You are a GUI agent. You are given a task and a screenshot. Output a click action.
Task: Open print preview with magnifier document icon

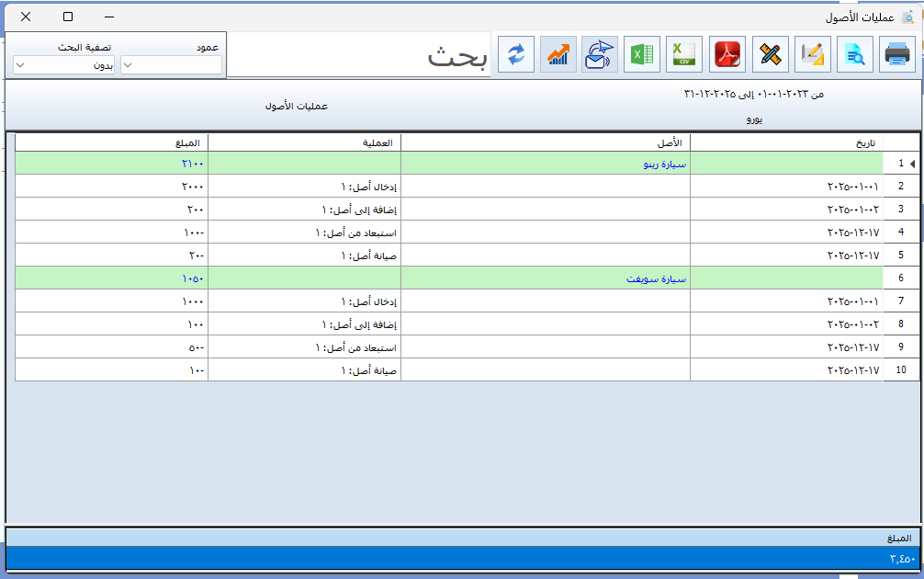point(854,55)
